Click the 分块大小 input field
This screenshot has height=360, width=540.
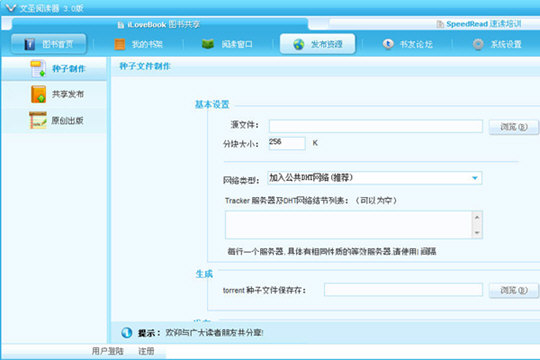(287, 143)
